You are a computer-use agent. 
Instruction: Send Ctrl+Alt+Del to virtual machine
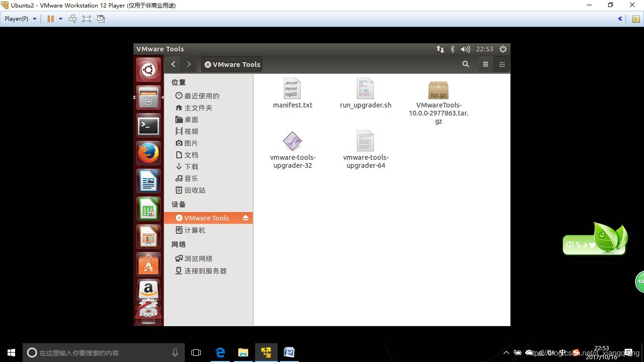(x=73, y=19)
